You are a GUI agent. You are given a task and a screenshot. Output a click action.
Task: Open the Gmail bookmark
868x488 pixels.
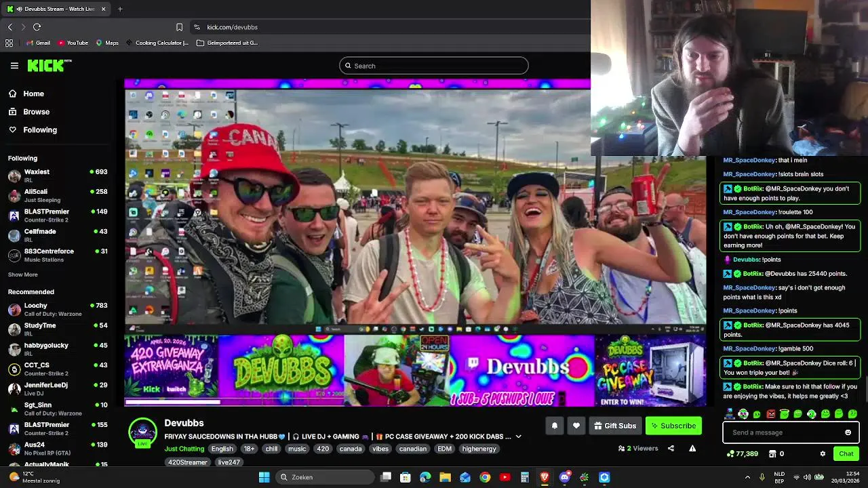click(38, 43)
